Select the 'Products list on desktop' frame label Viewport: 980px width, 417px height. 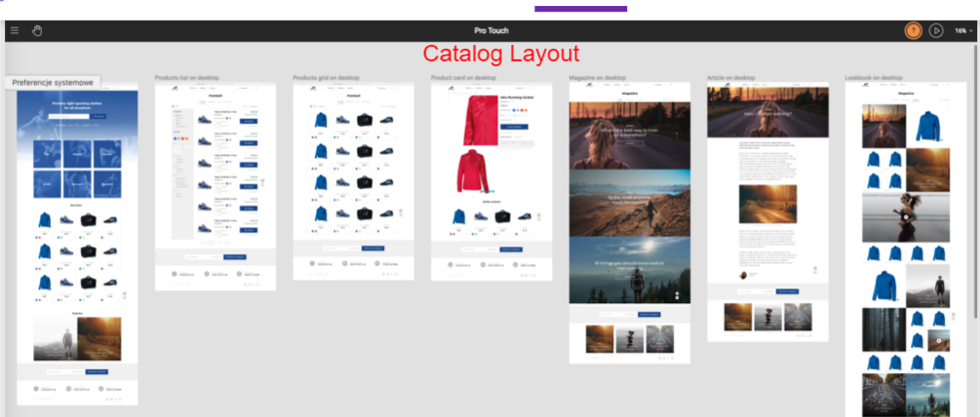(x=186, y=78)
